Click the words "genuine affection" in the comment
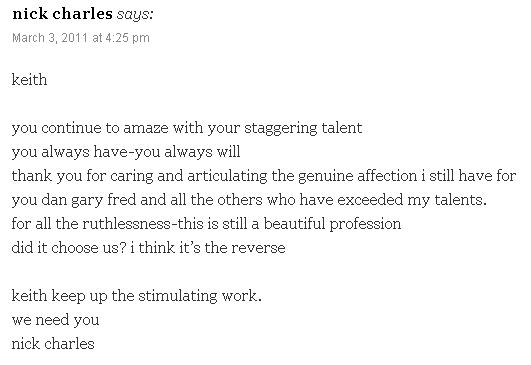 point(357,176)
